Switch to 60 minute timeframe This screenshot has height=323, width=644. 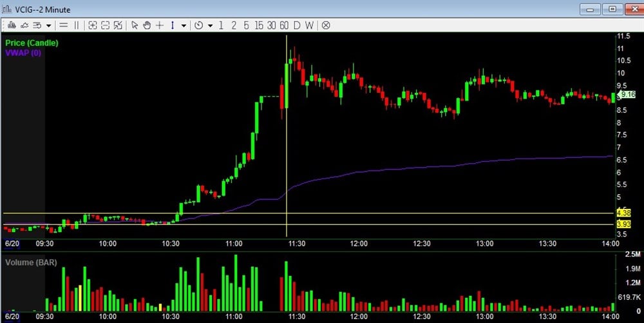point(284,26)
